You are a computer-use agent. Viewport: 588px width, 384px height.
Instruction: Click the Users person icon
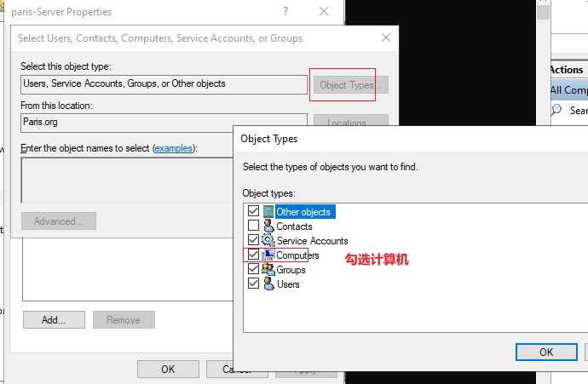click(x=268, y=284)
